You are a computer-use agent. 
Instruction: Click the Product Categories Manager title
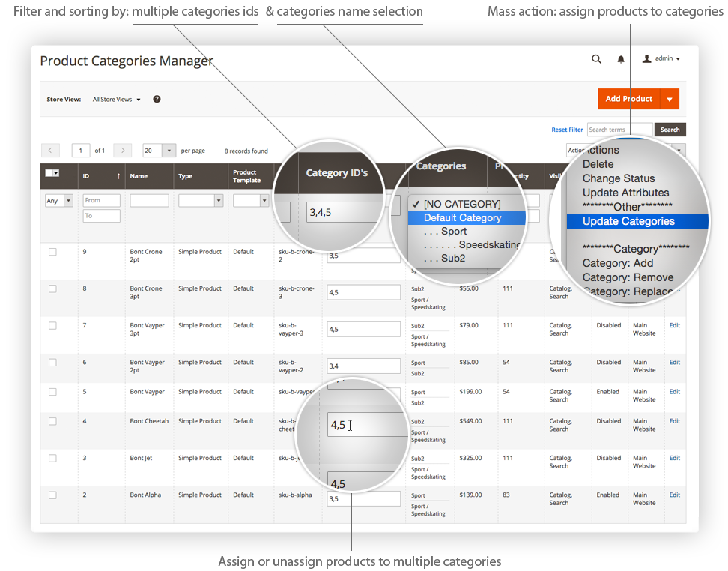coord(127,61)
